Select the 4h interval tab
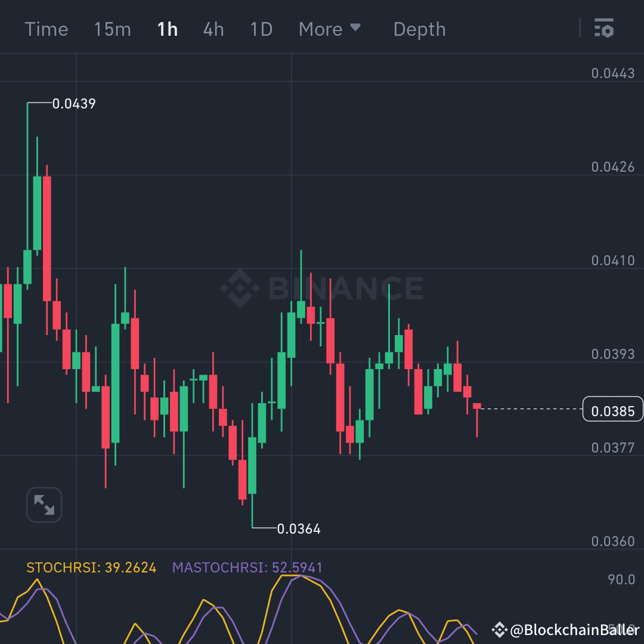The width and height of the screenshot is (644, 644). 213,29
